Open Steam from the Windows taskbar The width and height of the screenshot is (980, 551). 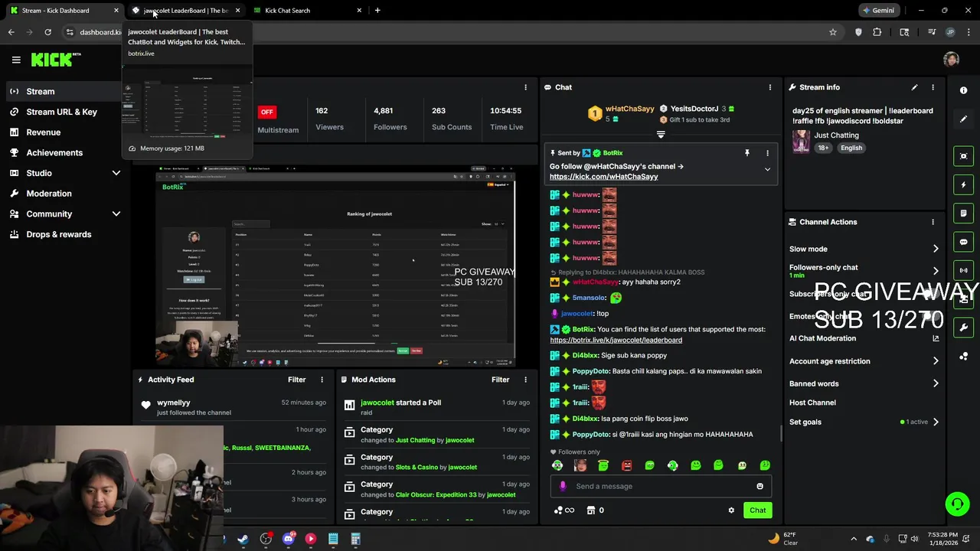tap(243, 539)
